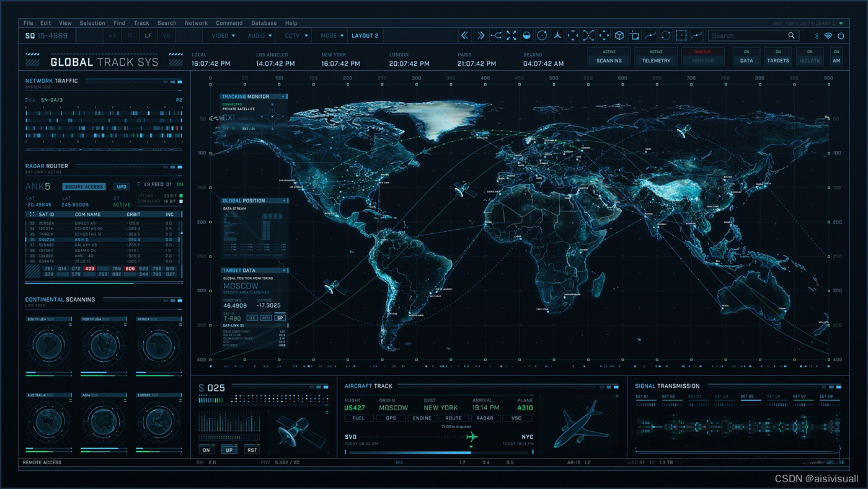
Task: Click the last curve path icon after selection
Action: pos(696,35)
